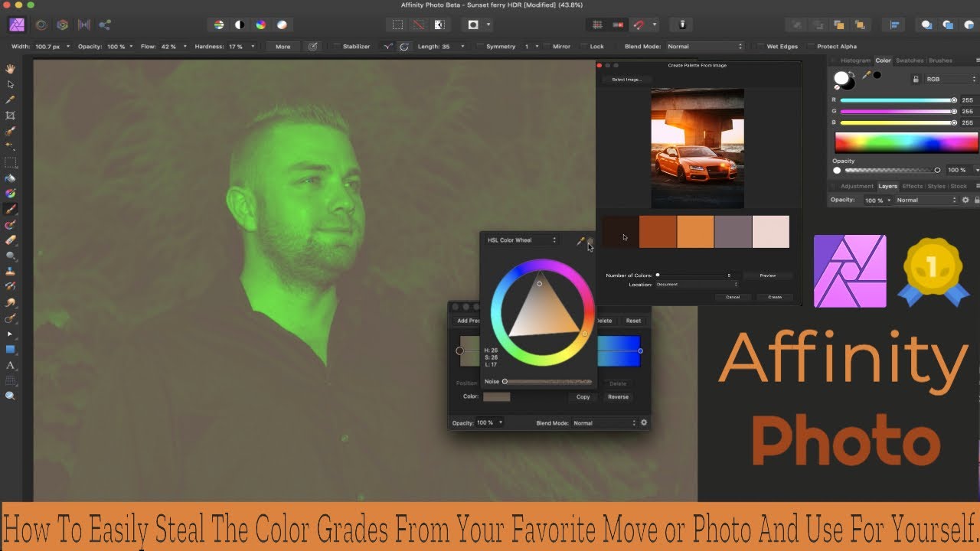980x551 pixels.
Task: Open the brush Hardness dropdown
Action: [x=253, y=47]
